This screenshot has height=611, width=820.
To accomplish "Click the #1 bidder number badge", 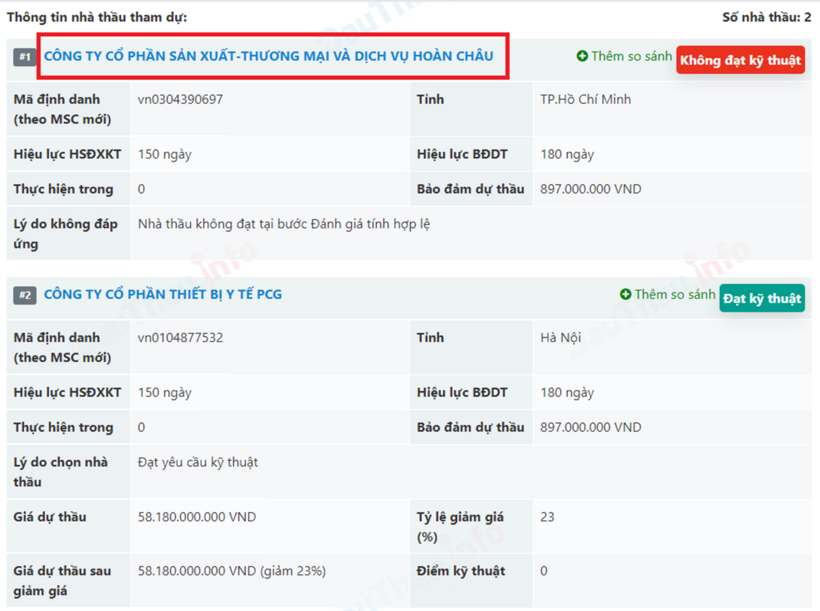I will [x=25, y=57].
